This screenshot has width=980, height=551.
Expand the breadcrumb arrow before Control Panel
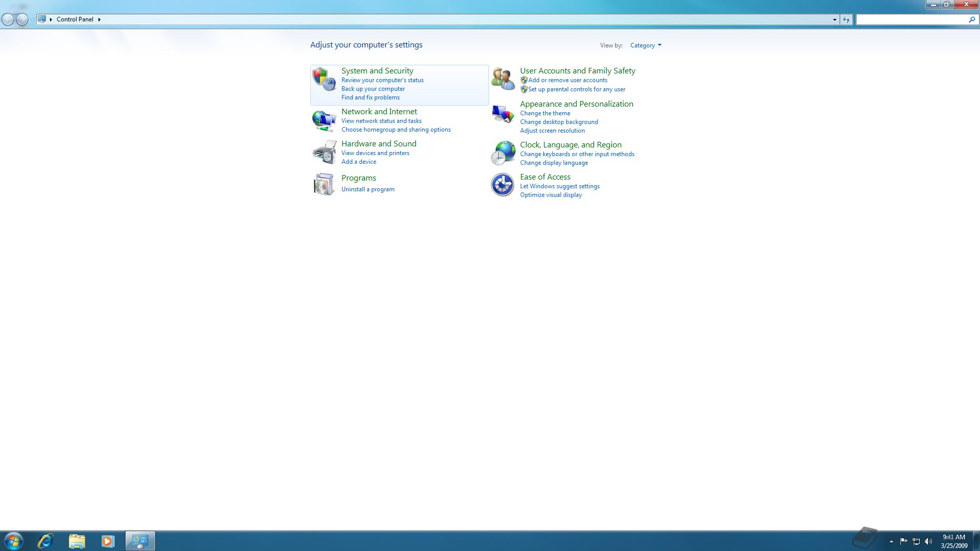51,19
